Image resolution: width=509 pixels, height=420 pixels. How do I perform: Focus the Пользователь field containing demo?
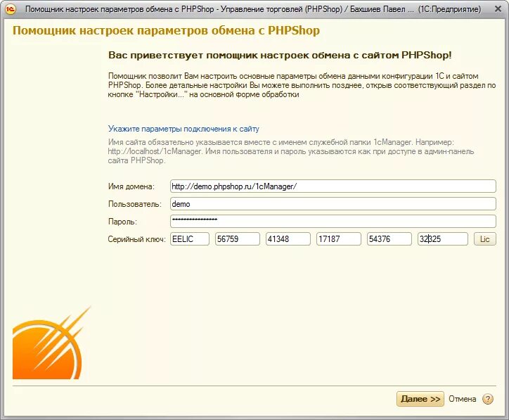pyautogui.click(x=333, y=204)
